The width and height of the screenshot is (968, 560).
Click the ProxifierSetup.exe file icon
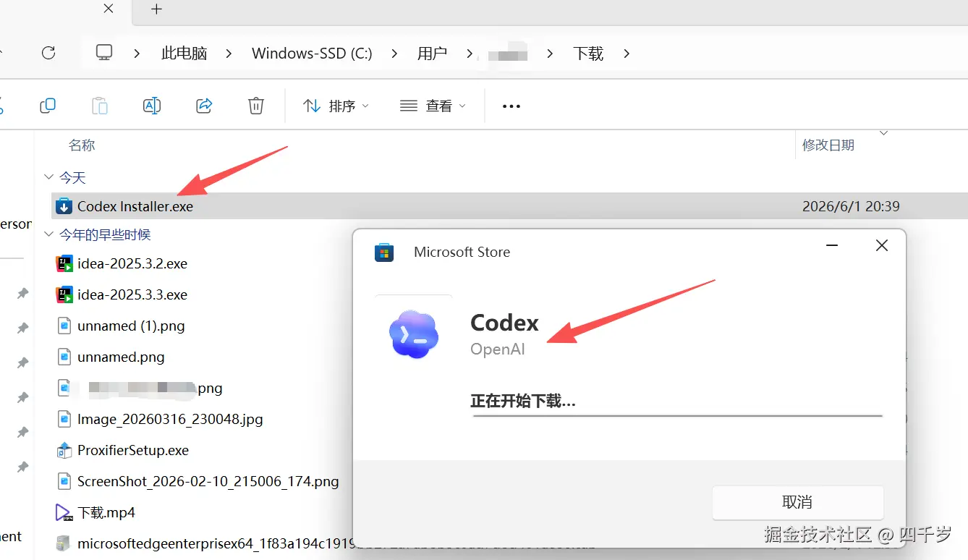[x=64, y=450]
